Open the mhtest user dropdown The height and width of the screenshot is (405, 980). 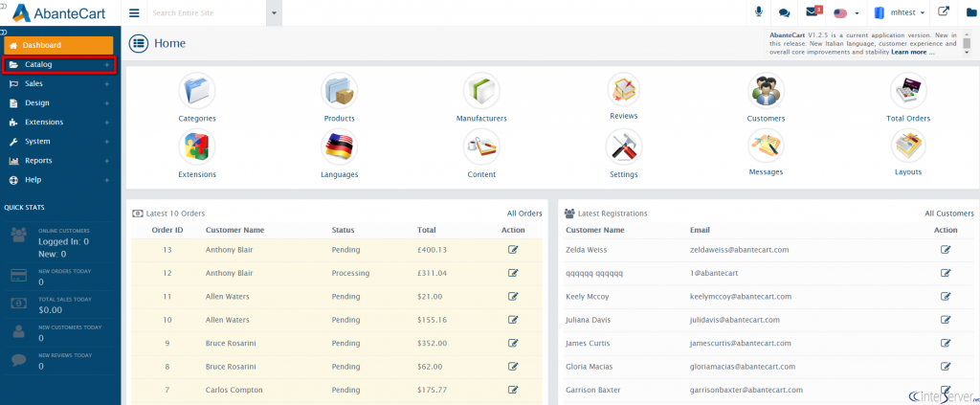(900, 12)
